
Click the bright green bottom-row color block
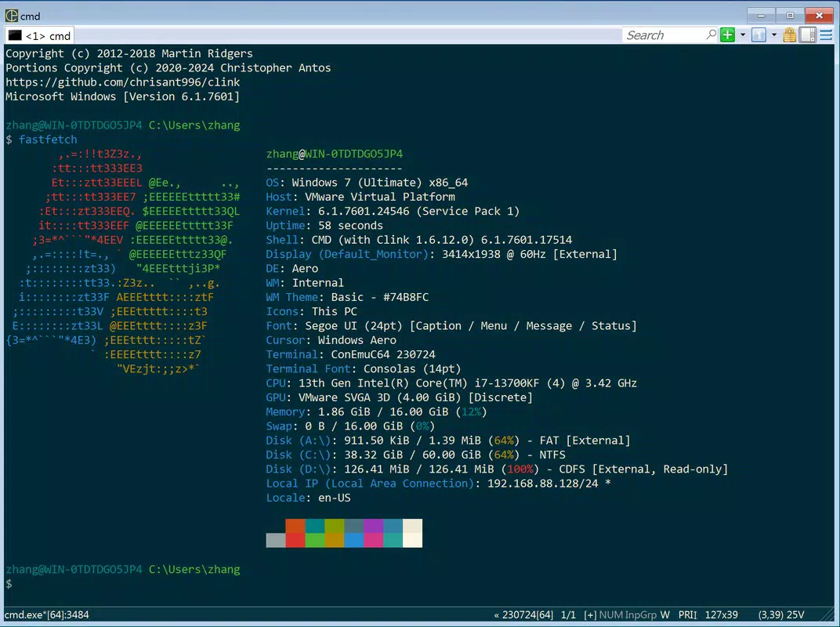[315, 540]
